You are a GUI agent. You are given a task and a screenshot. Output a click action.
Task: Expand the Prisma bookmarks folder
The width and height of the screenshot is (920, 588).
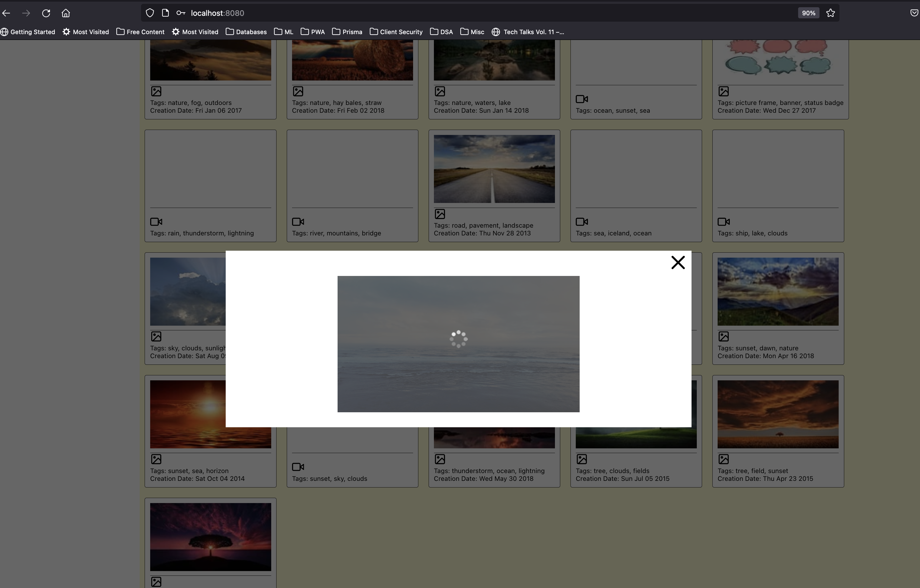[x=347, y=32]
